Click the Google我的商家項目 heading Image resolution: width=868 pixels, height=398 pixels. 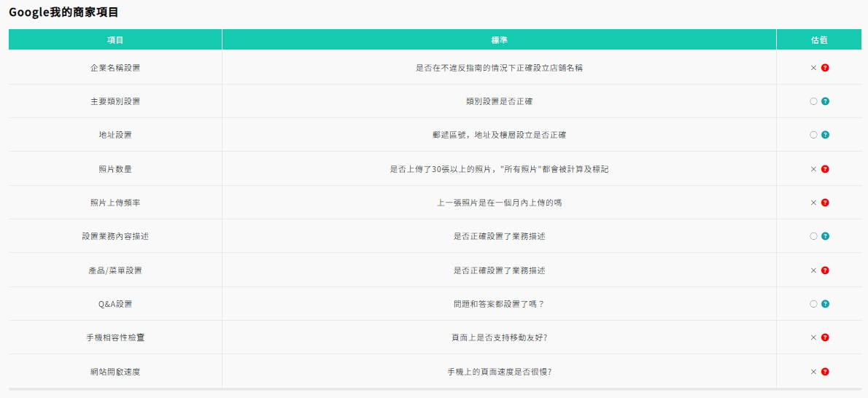(x=63, y=12)
